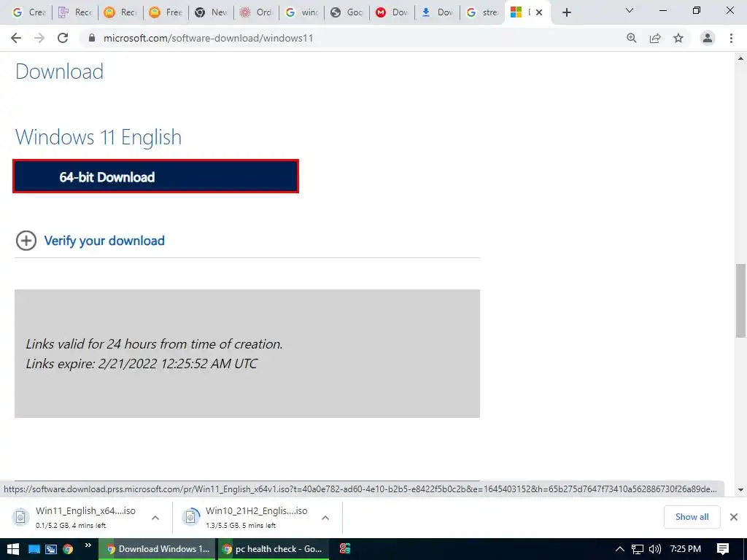Switch to the 'Goo' tab

(x=347, y=12)
